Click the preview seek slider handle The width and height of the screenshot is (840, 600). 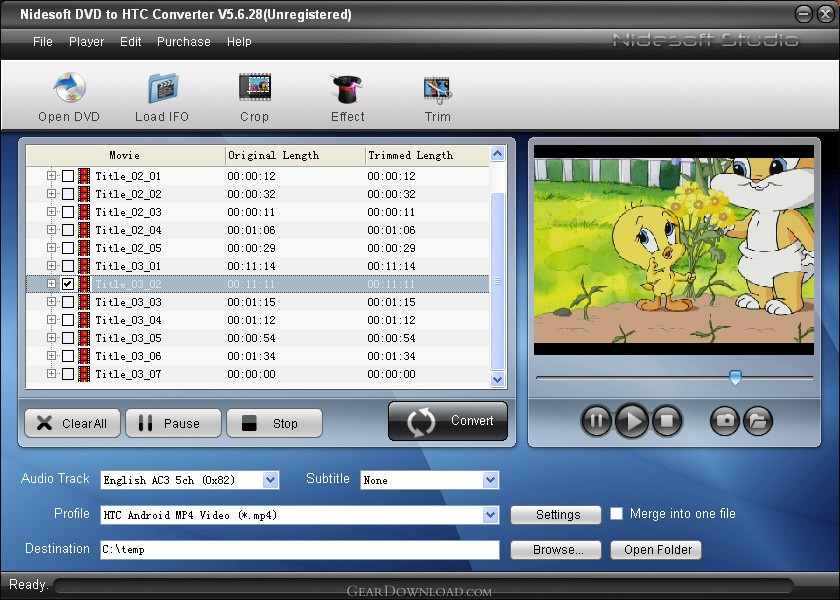[736, 377]
